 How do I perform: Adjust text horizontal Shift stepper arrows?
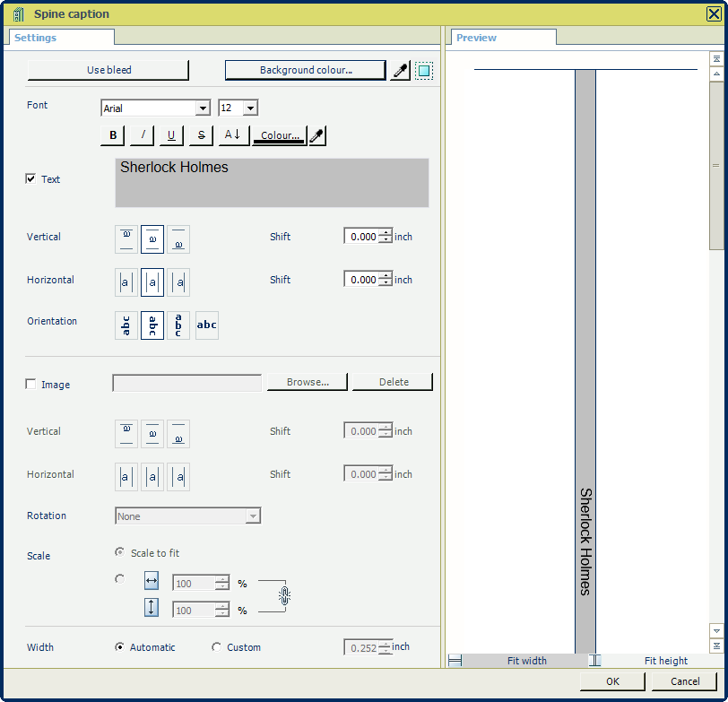point(386,279)
